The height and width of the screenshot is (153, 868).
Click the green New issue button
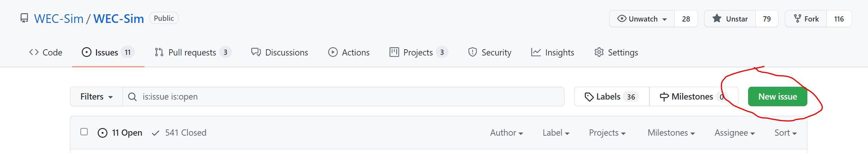pyautogui.click(x=777, y=97)
